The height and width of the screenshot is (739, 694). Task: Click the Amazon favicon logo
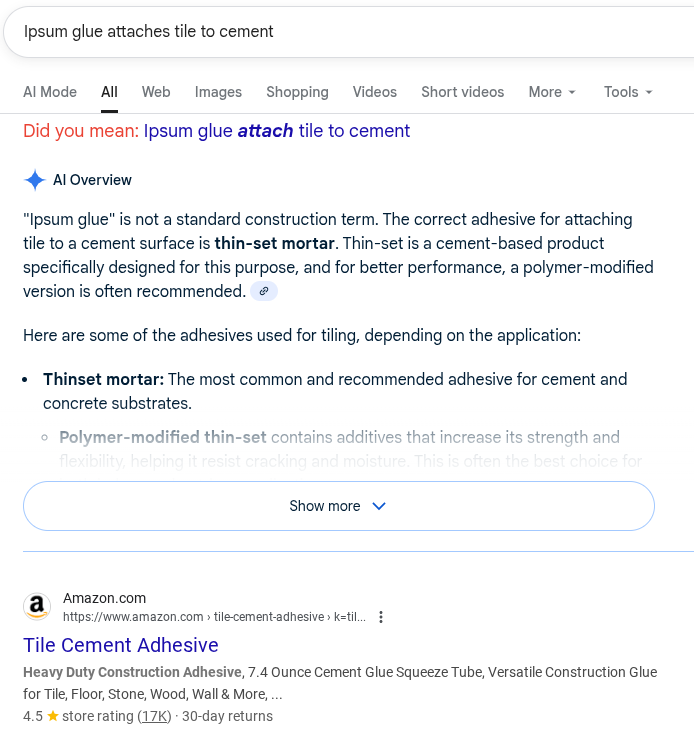(x=38, y=607)
